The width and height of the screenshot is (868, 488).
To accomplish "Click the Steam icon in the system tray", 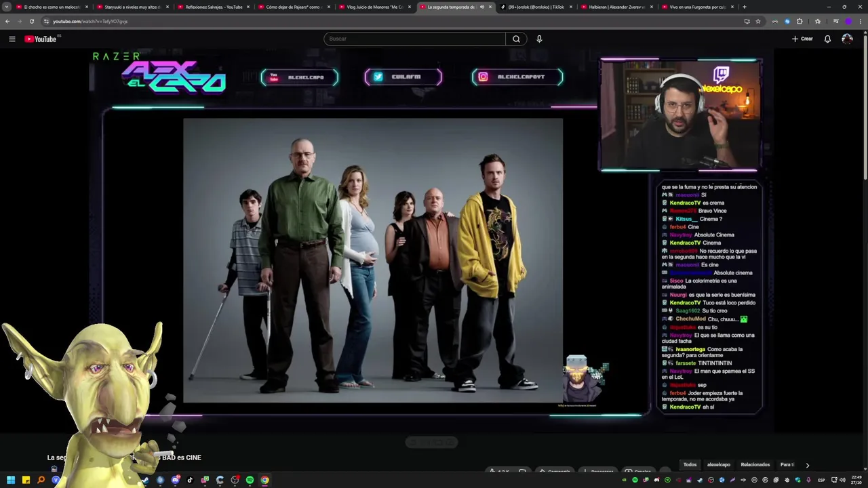I will (x=700, y=480).
